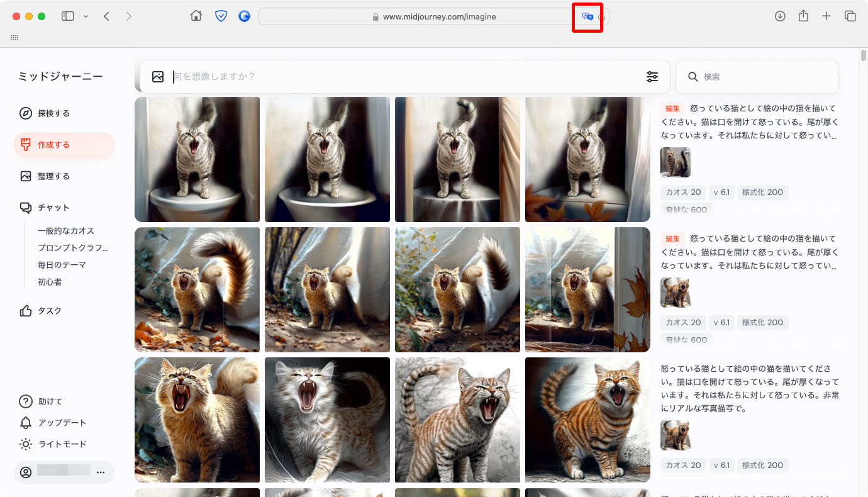Open third-row orange striped tabby image
The image size is (868, 497).
point(587,420)
